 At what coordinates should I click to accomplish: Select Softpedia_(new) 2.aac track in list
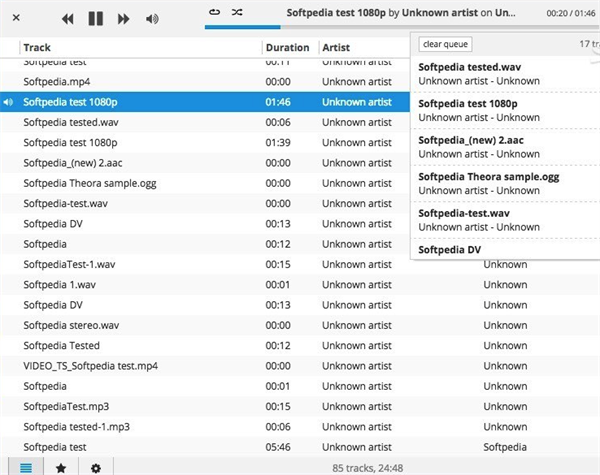[x=205, y=163]
